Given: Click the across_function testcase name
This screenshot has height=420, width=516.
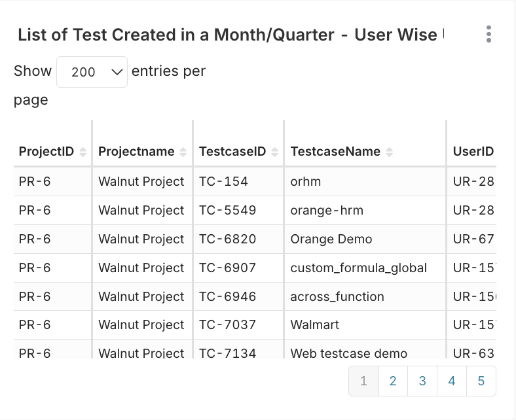Looking at the screenshot, I should (x=337, y=296).
